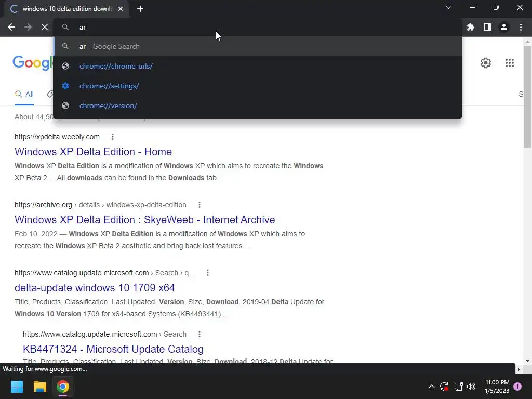The width and height of the screenshot is (532, 399).
Task: Select the All search tab
Action: point(24,95)
